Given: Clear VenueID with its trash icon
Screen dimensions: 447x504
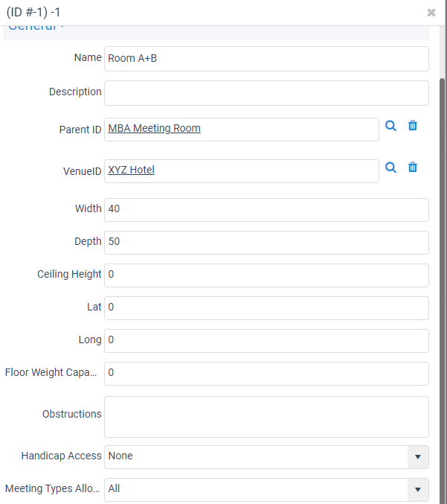Looking at the screenshot, I should coord(413,168).
